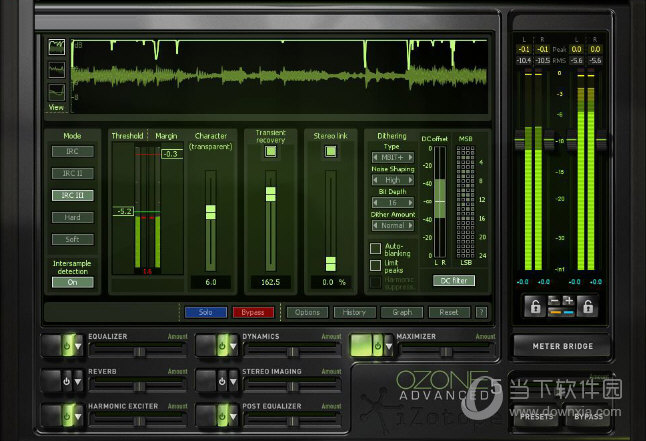
Task: Click the Equalizer Amount slider
Action: tap(139, 351)
